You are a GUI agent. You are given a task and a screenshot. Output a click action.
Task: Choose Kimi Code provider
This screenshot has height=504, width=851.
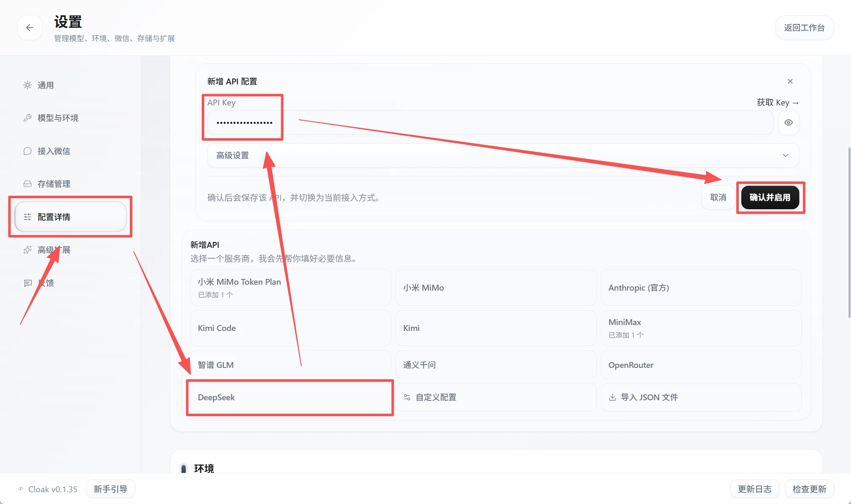290,328
